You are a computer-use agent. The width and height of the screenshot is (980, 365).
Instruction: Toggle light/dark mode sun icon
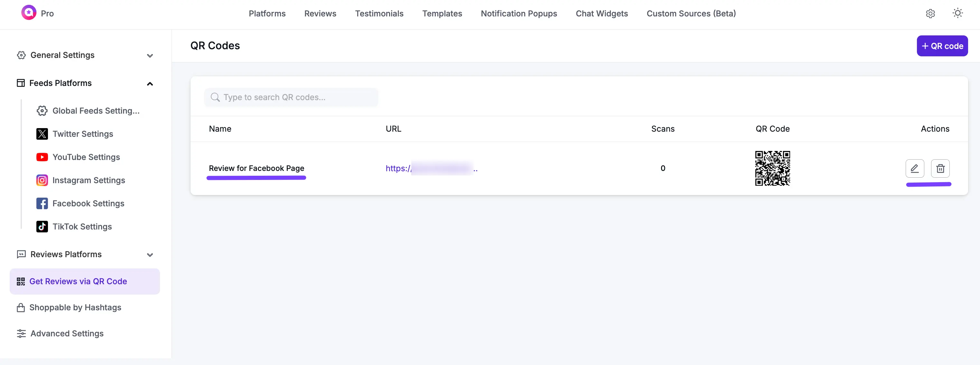pos(957,13)
